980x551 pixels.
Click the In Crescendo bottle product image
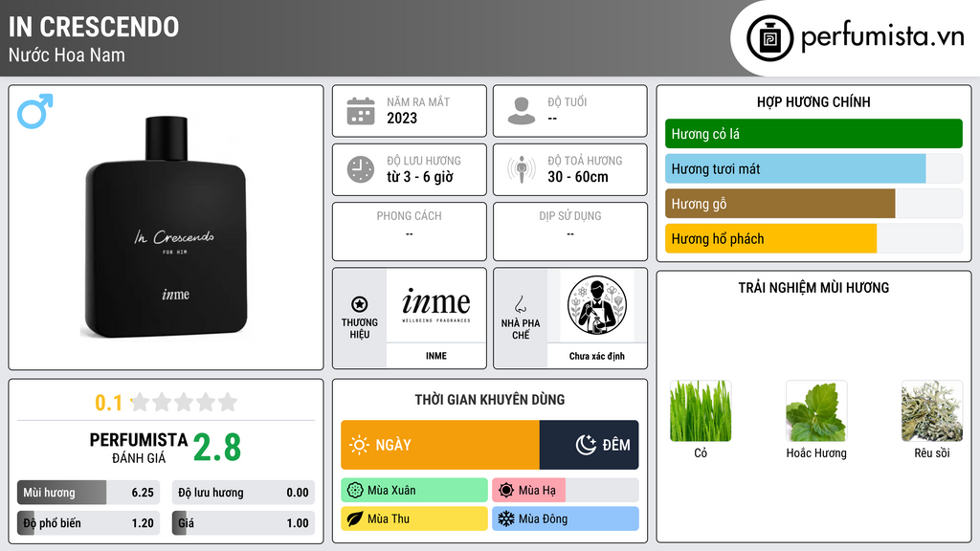[166, 228]
